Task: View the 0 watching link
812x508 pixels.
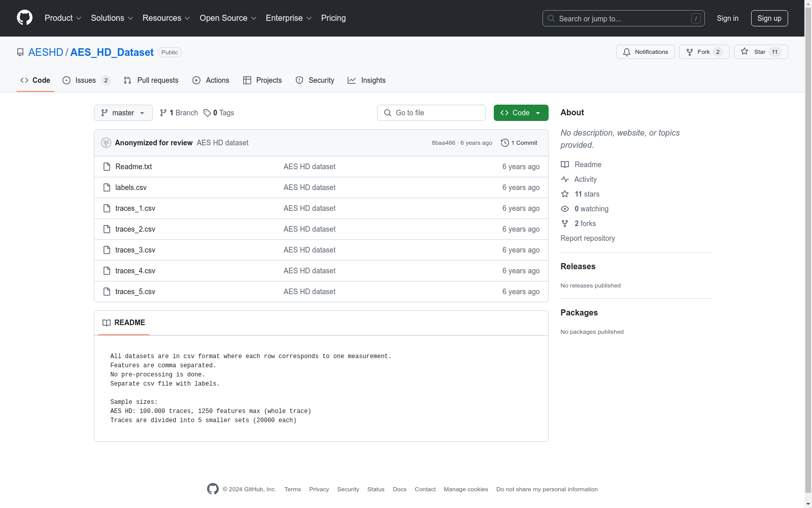Action: tap(585, 209)
